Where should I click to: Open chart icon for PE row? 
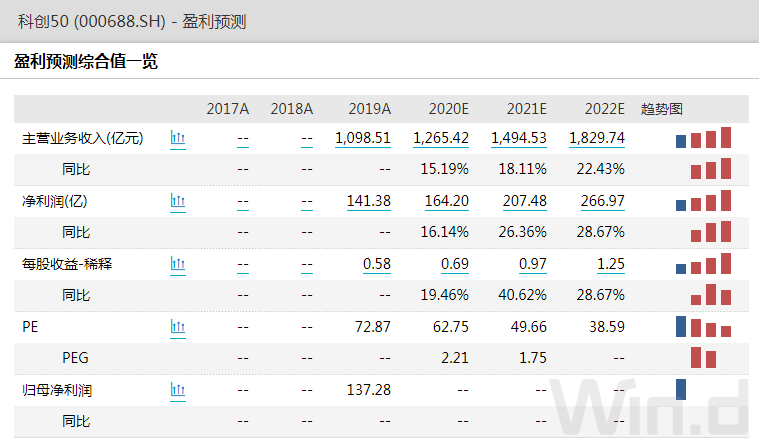pyautogui.click(x=178, y=327)
